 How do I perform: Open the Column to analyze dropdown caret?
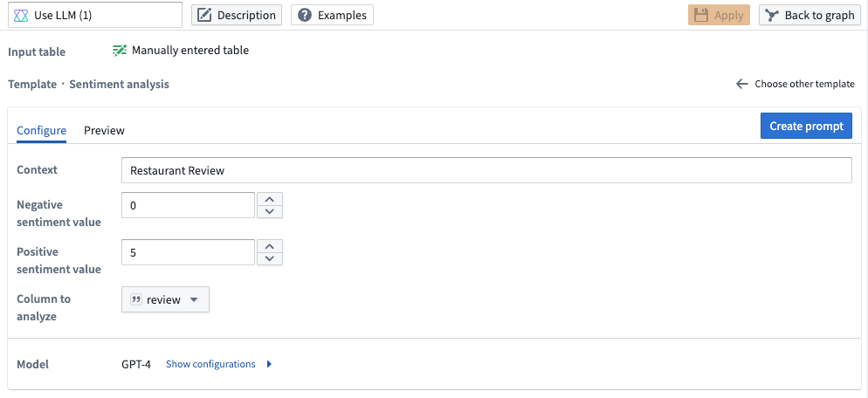[194, 299]
